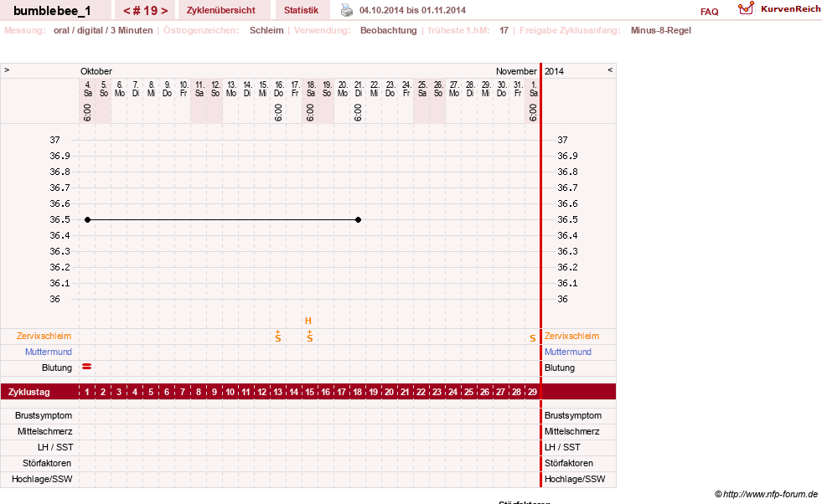Select cycle day 22 in Zyklustag row

coord(421,392)
